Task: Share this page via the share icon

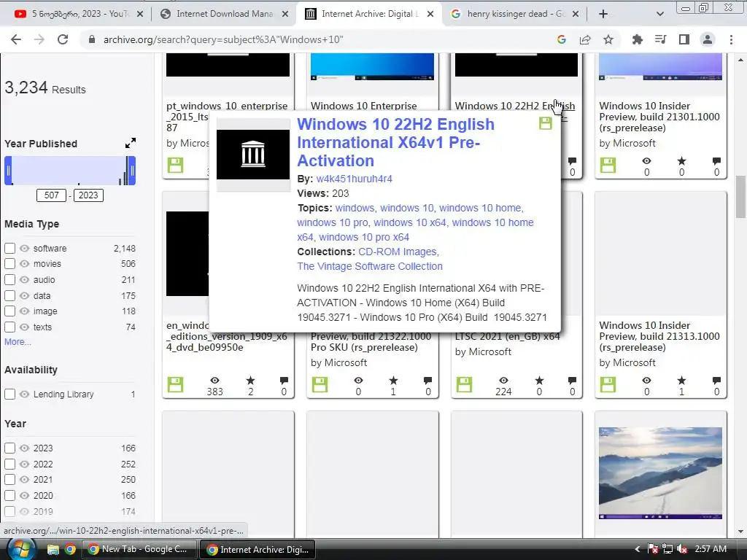Action: pyautogui.click(x=585, y=39)
